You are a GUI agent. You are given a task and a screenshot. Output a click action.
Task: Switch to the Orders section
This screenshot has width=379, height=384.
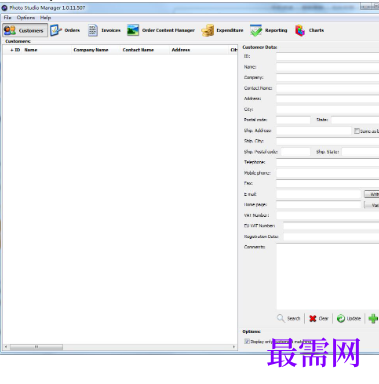point(65,30)
